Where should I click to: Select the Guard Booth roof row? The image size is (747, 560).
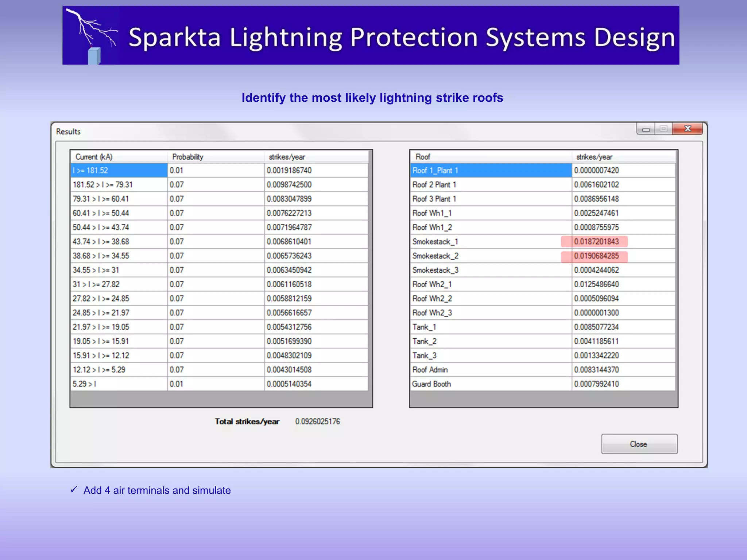pyautogui.click(x=431, y=384)
